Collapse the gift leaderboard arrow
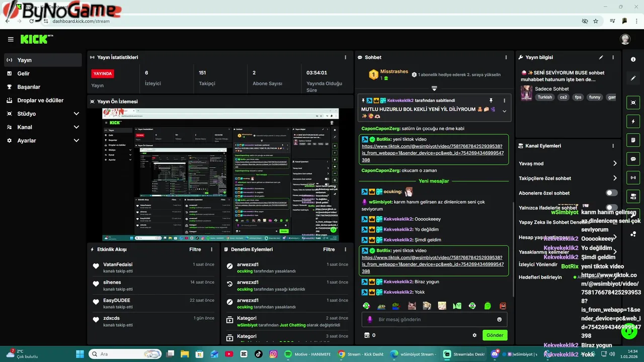Screen dimensions: 644x362 [x=434, y=88]
